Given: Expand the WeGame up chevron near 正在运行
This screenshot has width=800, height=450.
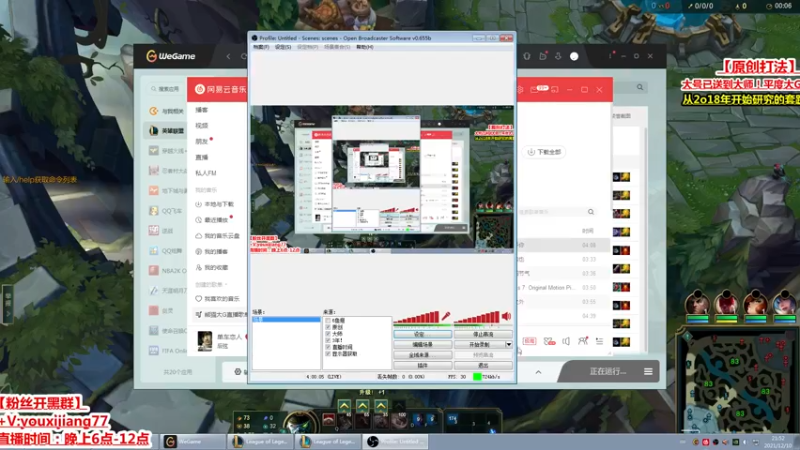Looking at the screenshot, I should [x=538, y=372].
